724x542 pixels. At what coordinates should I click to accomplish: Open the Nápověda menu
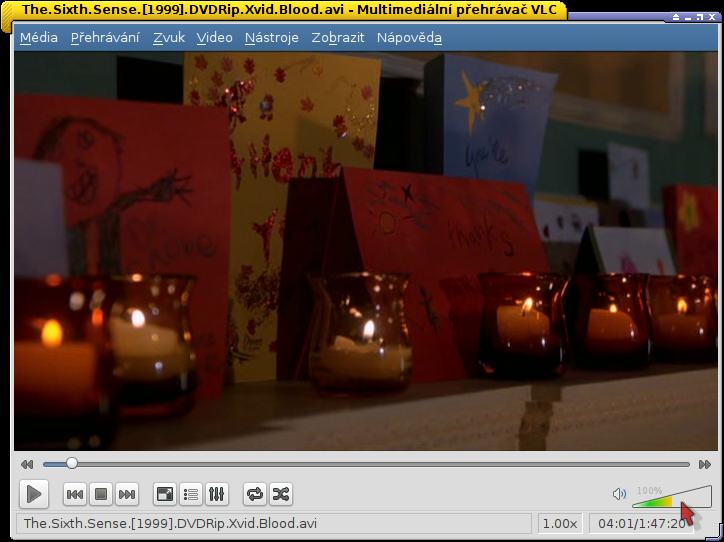(409, 37)
